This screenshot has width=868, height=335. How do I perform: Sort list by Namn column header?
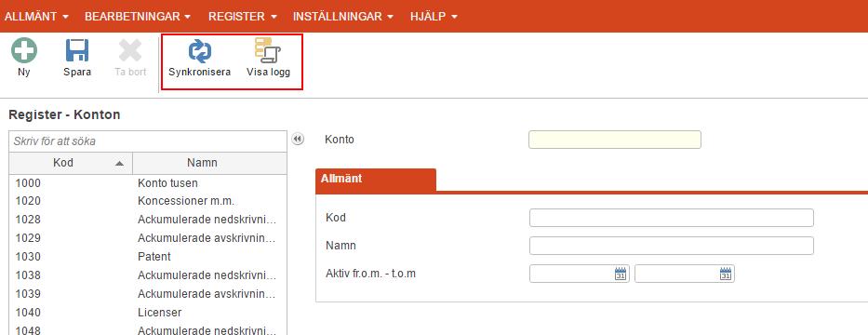tap(210, 163)
